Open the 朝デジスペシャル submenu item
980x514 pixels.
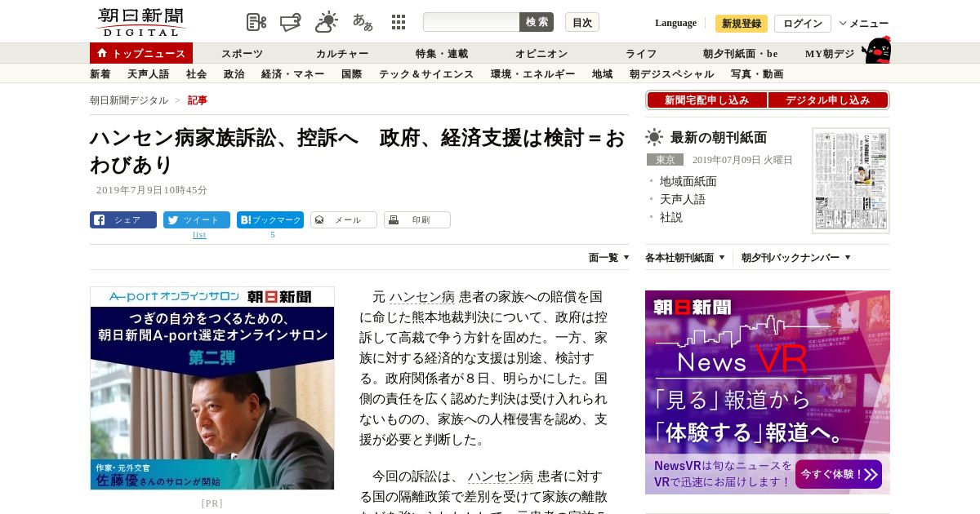[672, 74]
